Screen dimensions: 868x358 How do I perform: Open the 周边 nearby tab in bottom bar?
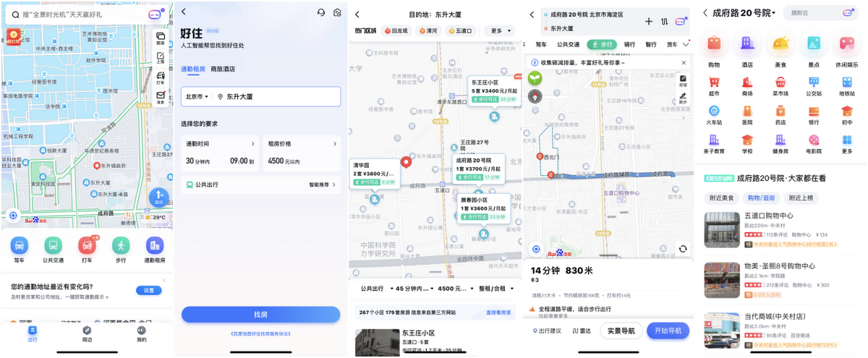(x=87, y=333)
